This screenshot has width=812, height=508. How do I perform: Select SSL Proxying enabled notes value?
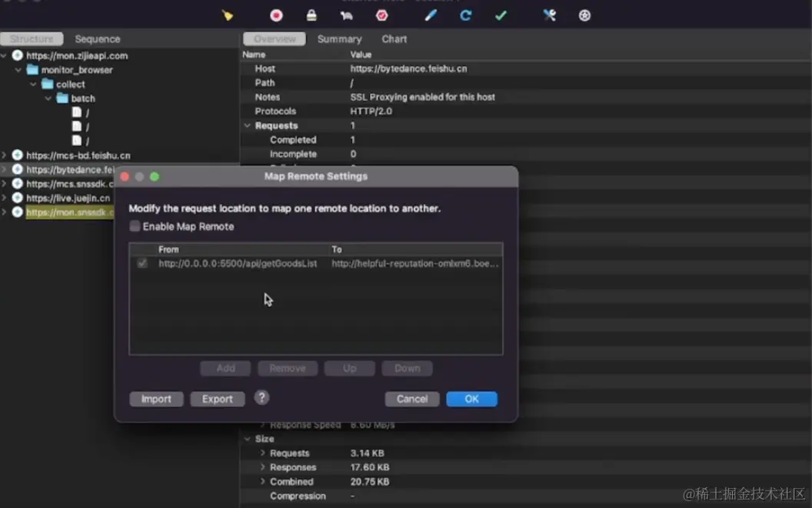click(423, 97)
